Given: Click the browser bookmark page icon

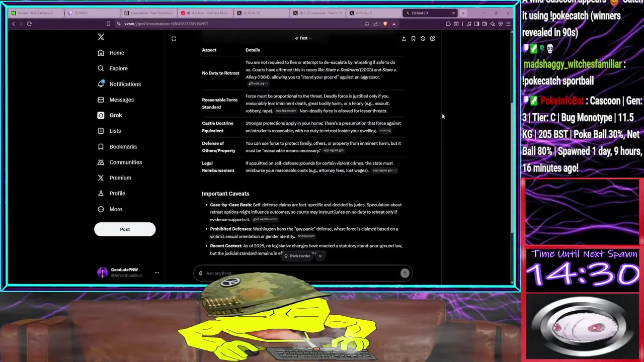Looking at the screenshot, I should pyautogui.click(x=108, y=24).
